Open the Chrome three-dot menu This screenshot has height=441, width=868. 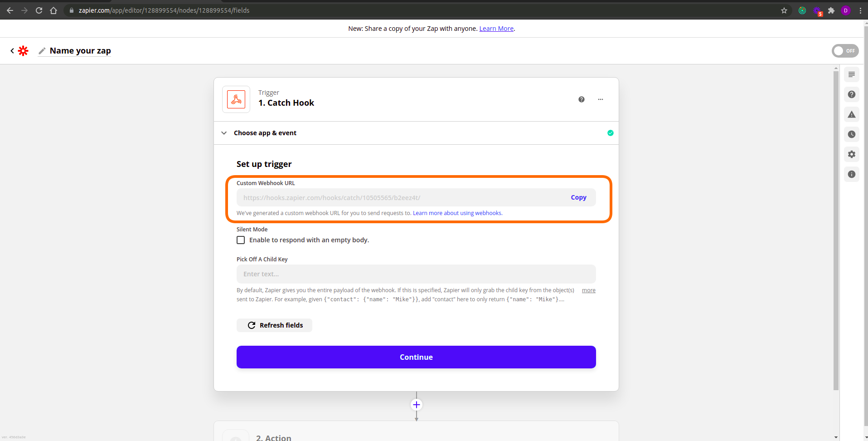click(x=860, y=10)
